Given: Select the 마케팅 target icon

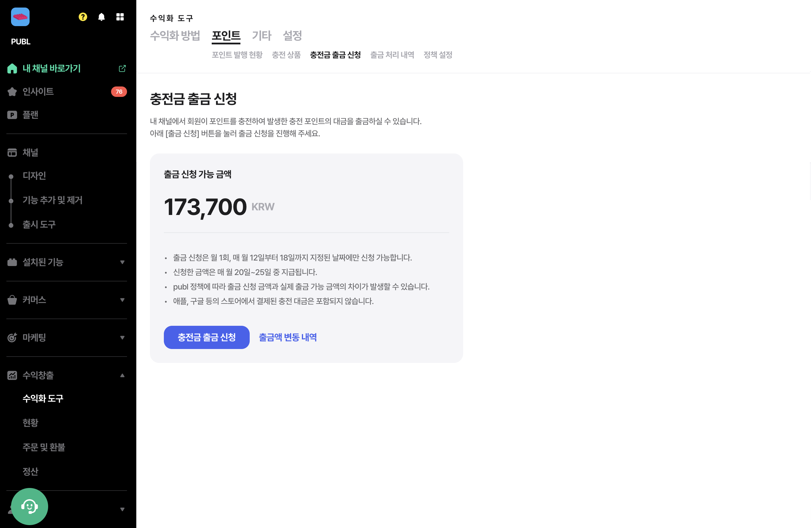Looking at the screenshot, I should pyautogui.click(x=12, y=338).
